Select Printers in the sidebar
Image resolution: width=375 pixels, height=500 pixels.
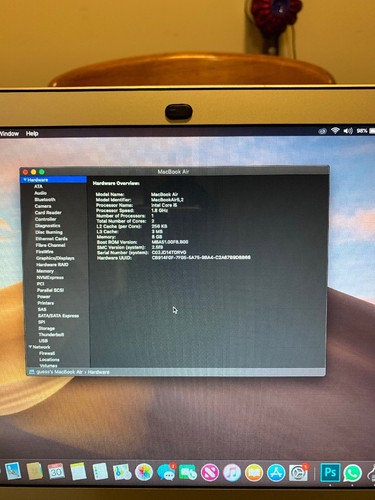45,303
